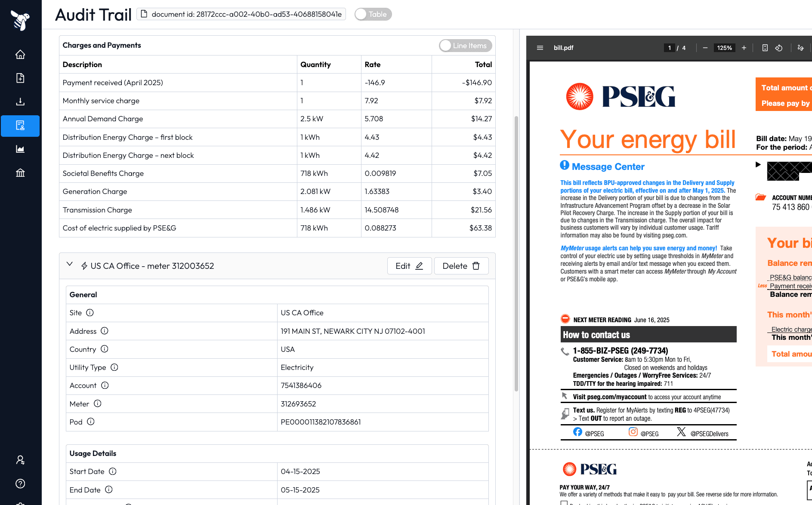The image size is (812, 505).
Task: Select the Monthly service charge description
Action: tap(101, 101)
